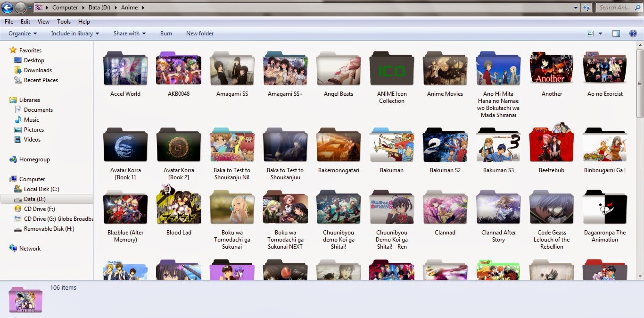644x318 pixels.
Task: Select the Ano Hi Mita Hana folder icon
Action: [x=498, y=68]
